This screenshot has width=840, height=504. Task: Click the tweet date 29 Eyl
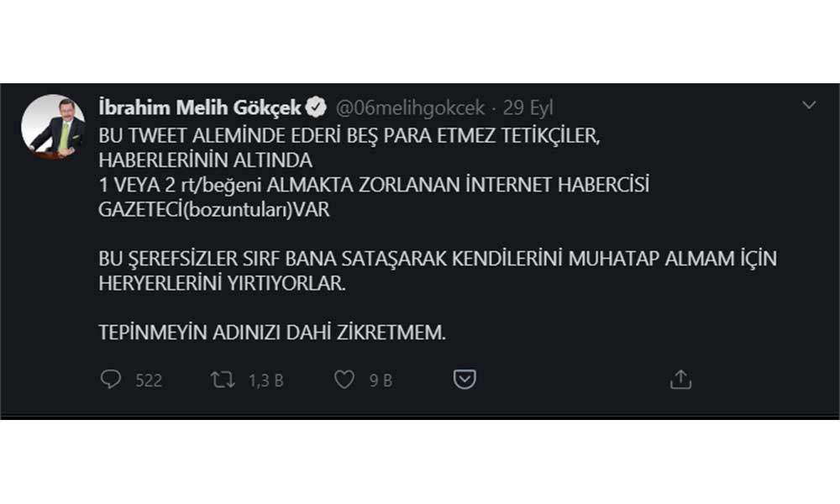(528, 108)
